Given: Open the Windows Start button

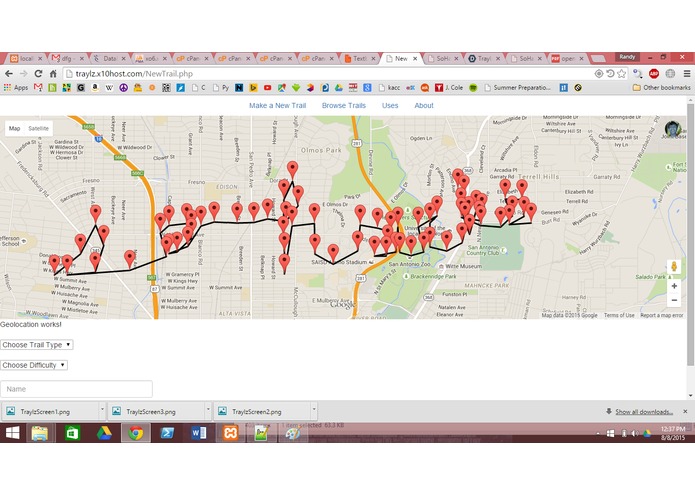Looking at the screenshot, I should pos(12,433).
